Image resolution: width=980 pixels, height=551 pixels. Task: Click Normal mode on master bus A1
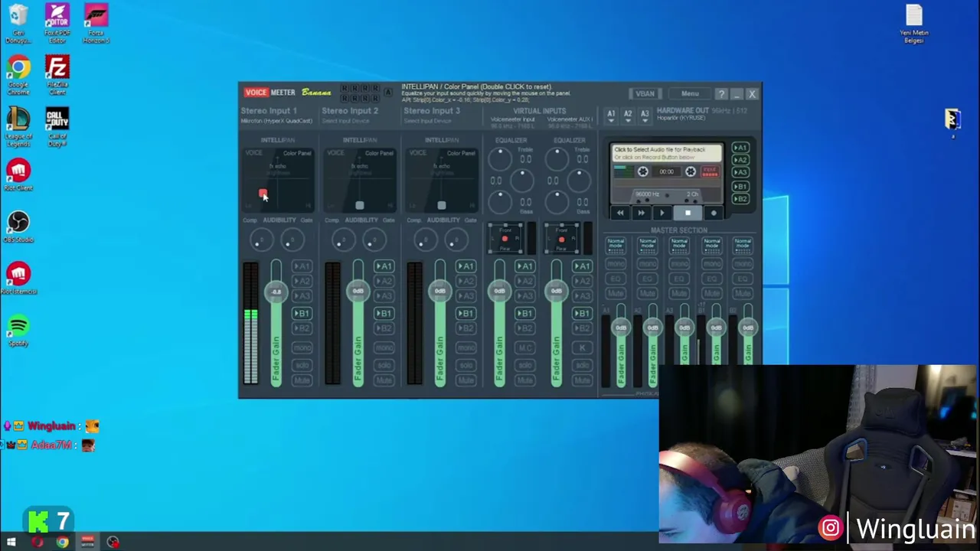(x=616, y=245)
